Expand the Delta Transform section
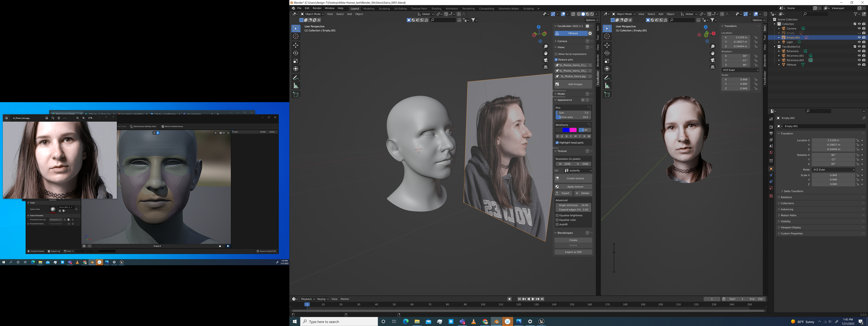The height and width of the screenshot is (326, 868). [793, 191]
